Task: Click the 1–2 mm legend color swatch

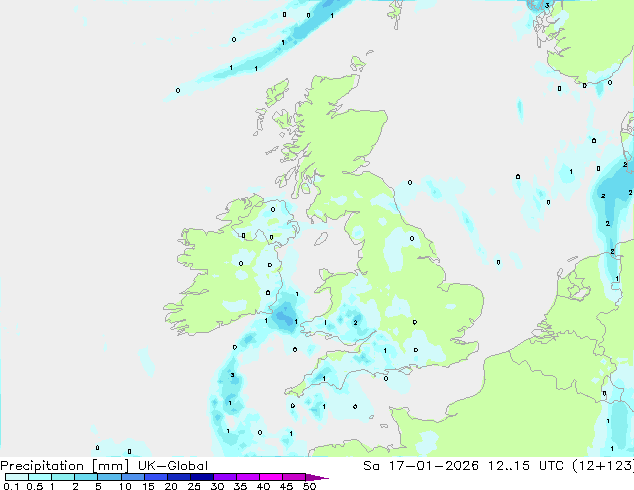Action: point(63,477)
